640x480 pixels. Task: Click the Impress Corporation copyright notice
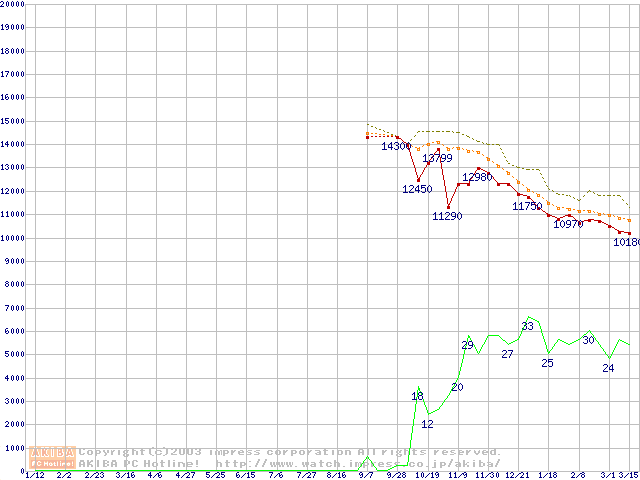290,451
